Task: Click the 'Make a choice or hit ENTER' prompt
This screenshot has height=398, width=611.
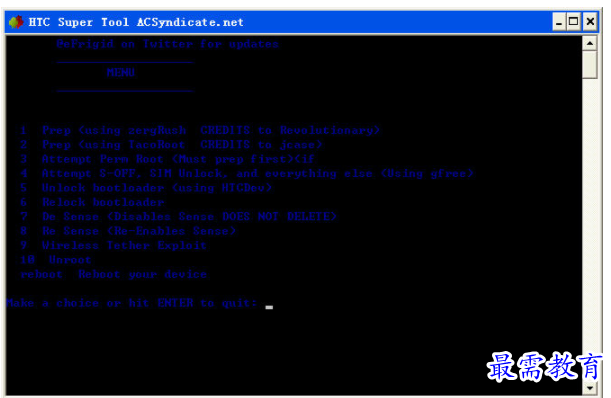Action: (x=131, y=303)
